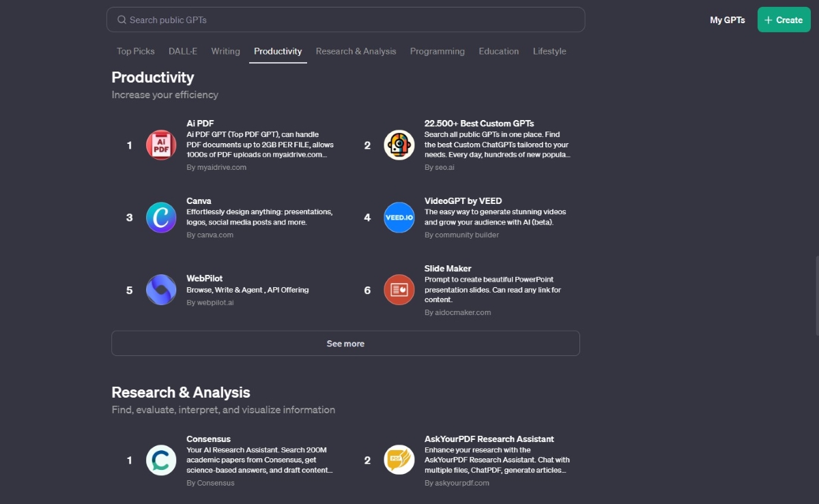Switch to the Education tab
This screenshot has width=819, height=504.
[x=499, y=51]
